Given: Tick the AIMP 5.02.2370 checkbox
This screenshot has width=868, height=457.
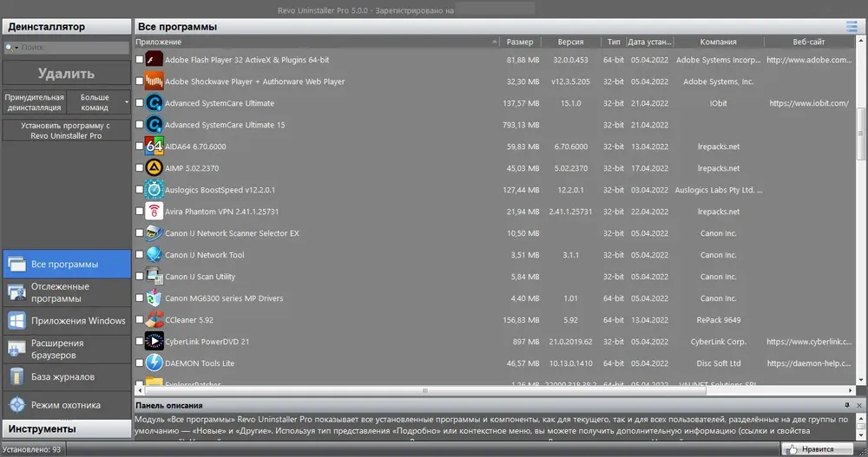Looking at the screenshot, I should pyautogui.click(x=140, y=167).
